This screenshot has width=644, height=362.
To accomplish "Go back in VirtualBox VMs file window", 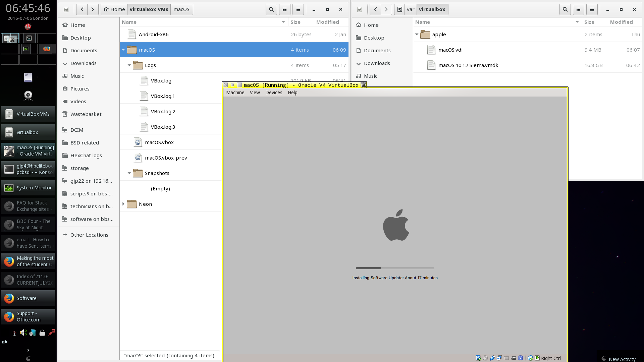I will click(x=82, y=9).
